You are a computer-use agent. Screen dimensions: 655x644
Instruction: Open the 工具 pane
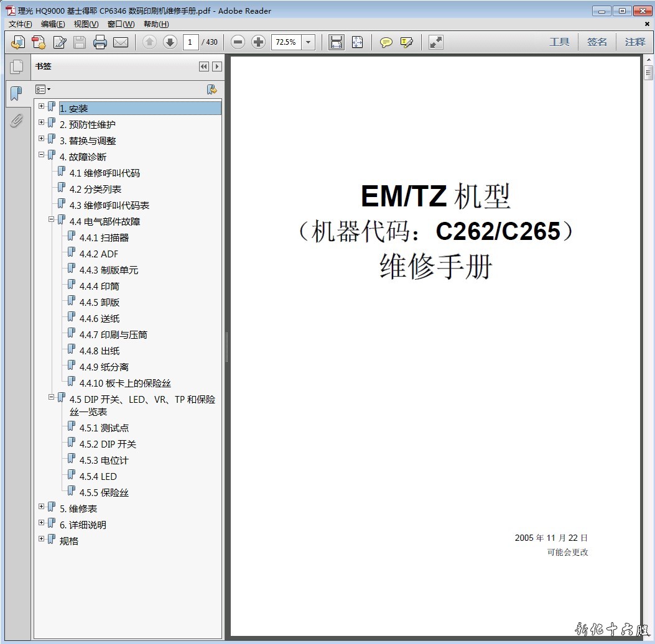pyautogui.click(x=559, y=42)
